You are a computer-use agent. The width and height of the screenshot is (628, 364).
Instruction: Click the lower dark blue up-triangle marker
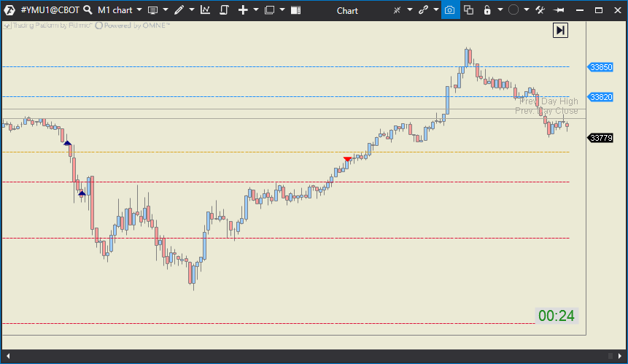pyautogui.click(x=82, y=193)
